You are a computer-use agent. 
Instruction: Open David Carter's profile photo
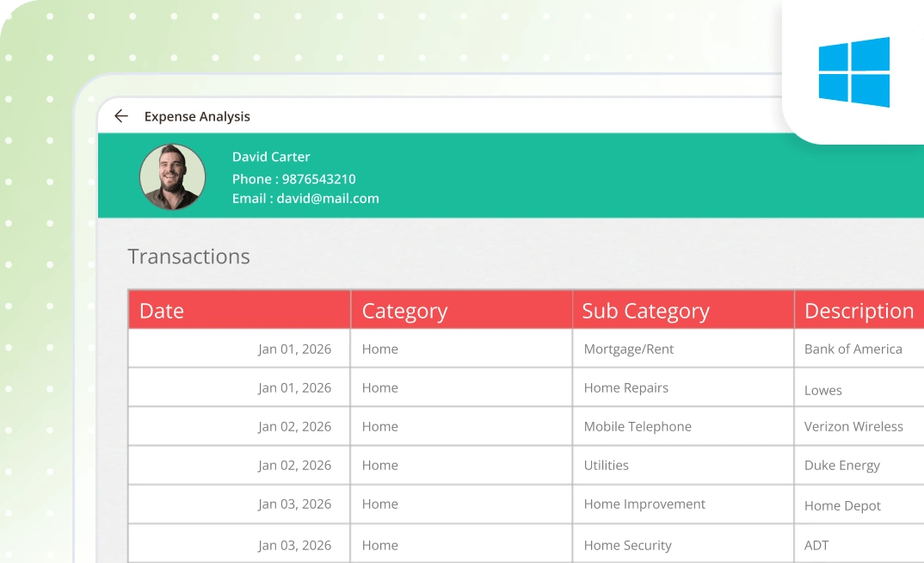click(172, 176)
